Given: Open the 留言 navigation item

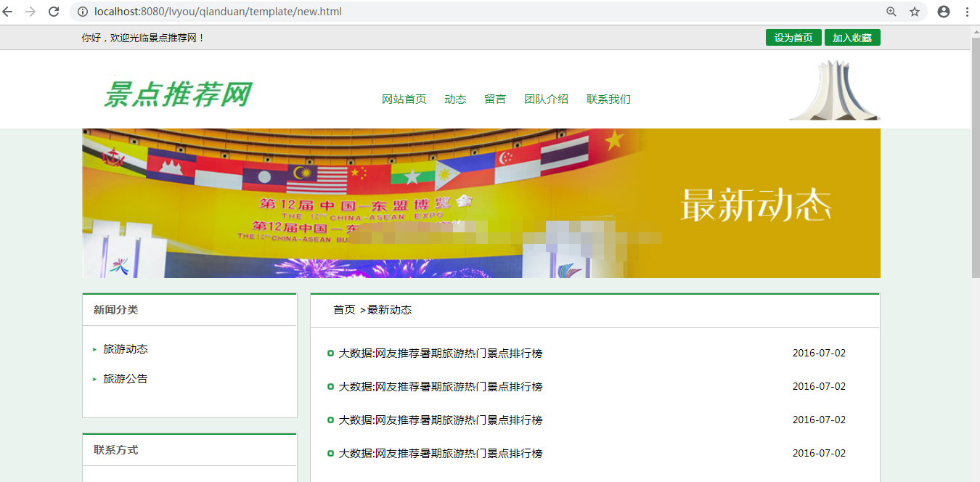Looking at the screenshot, I should pyautogui.click(x=495, y=99).
